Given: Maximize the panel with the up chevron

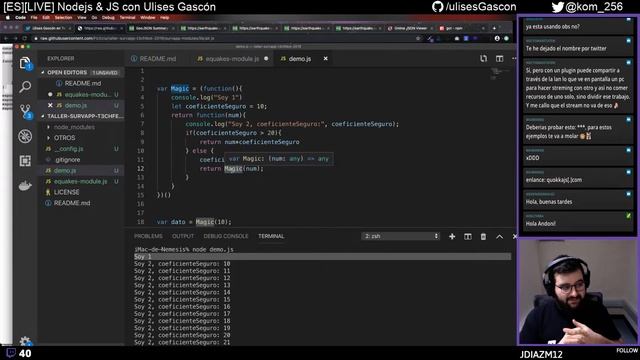Looking at the screenshot, I should pyautogui.click(x=500, y=236).
